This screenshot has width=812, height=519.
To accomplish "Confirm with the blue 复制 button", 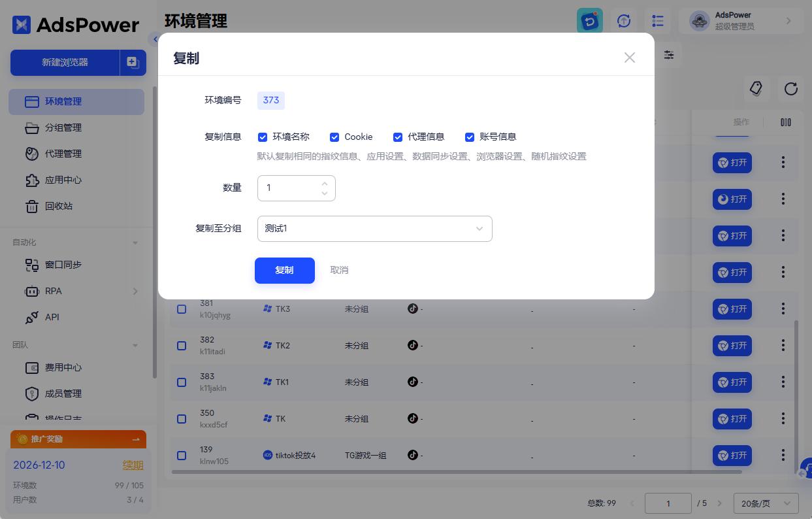I will point(285,270).
